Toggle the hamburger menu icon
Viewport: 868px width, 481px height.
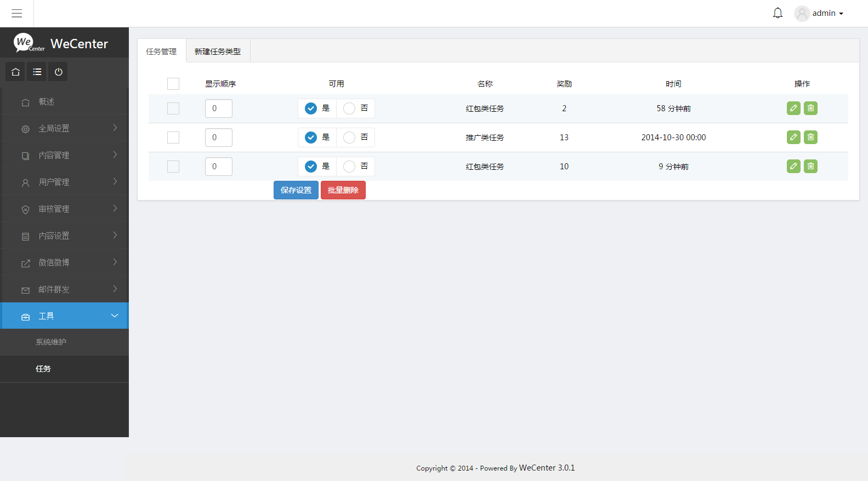point(16,13)
